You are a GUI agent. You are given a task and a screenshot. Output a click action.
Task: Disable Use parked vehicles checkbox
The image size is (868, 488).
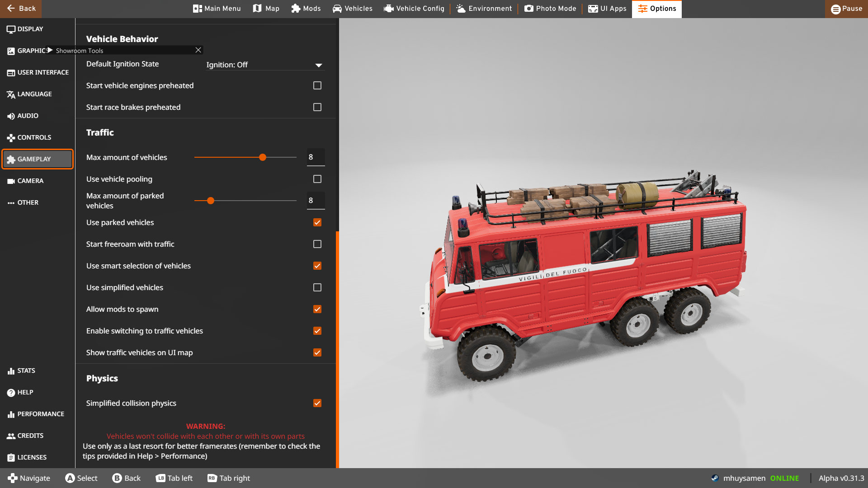[317, 222]
